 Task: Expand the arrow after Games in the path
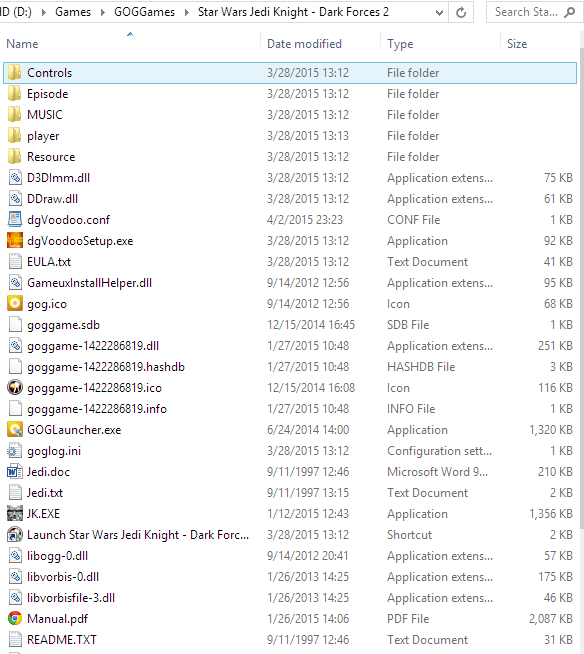(x=102, y=13)
